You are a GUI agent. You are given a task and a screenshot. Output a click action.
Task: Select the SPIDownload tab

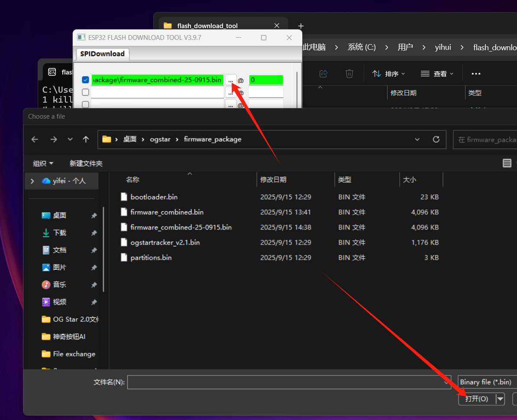click(x=102, y=54)
